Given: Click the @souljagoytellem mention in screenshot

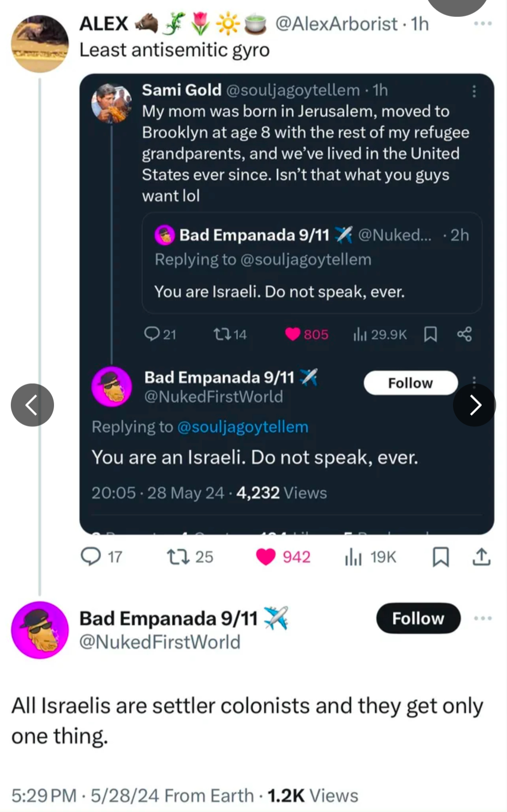Looking at the screenshot, I should point(243,427).
